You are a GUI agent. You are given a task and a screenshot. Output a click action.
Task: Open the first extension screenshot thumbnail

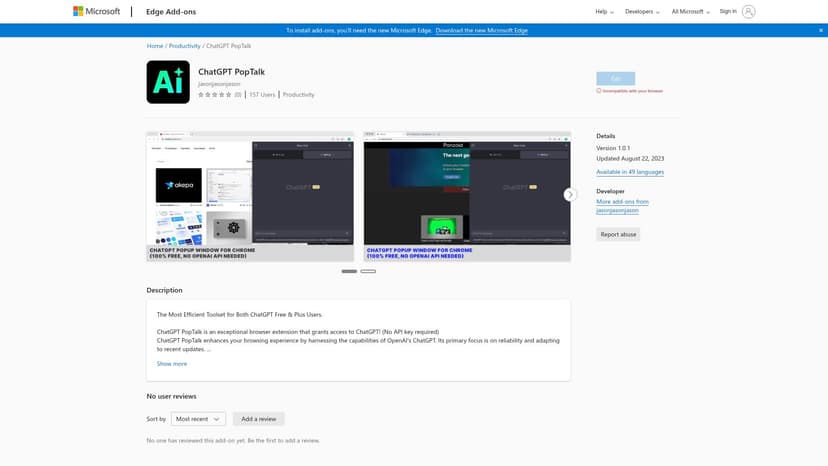point(250,195)
